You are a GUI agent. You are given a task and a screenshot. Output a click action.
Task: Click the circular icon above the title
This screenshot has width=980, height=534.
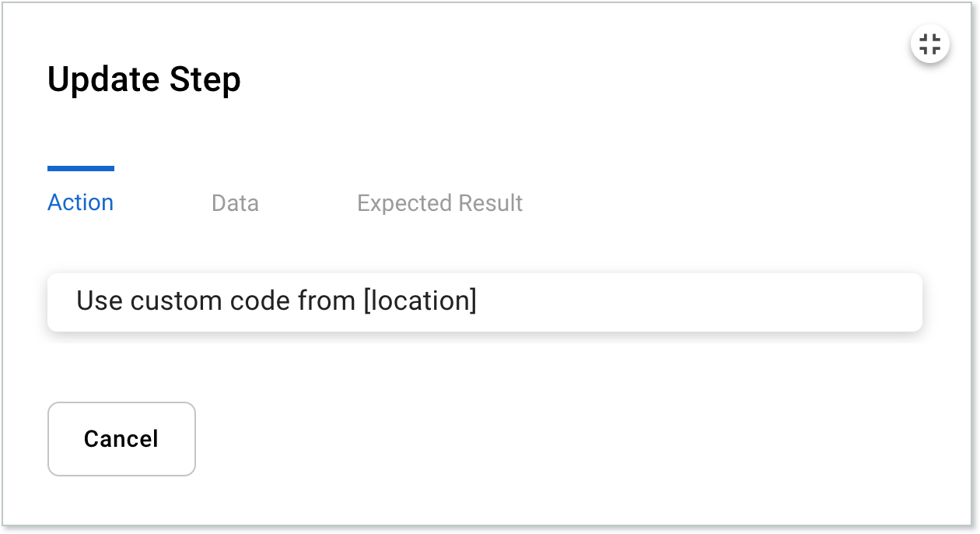[930, 44]
